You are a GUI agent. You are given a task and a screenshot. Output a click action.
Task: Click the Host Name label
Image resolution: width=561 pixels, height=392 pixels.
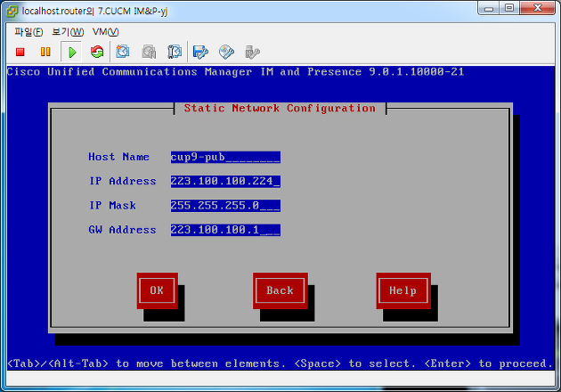[118, 157]
